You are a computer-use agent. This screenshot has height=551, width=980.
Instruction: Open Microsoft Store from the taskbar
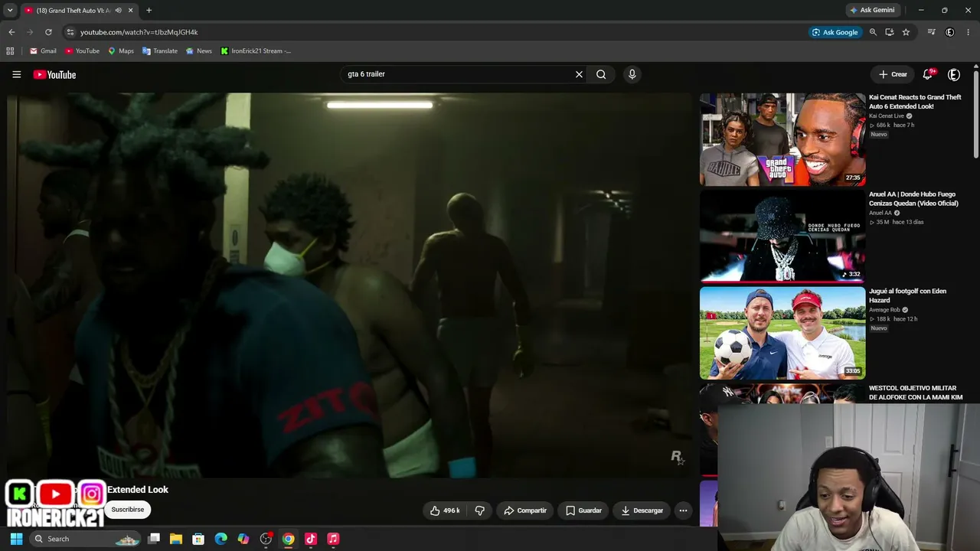click(x=198, y=539)
